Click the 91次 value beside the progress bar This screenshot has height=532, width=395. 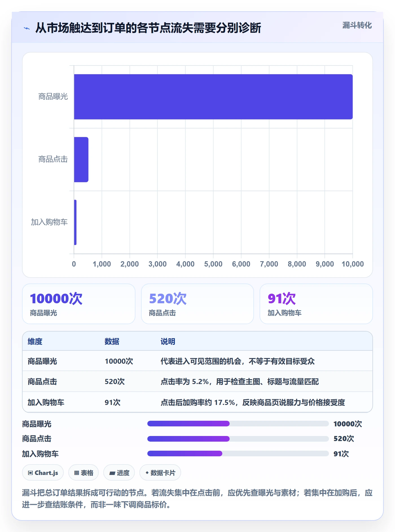coord(341,454)
